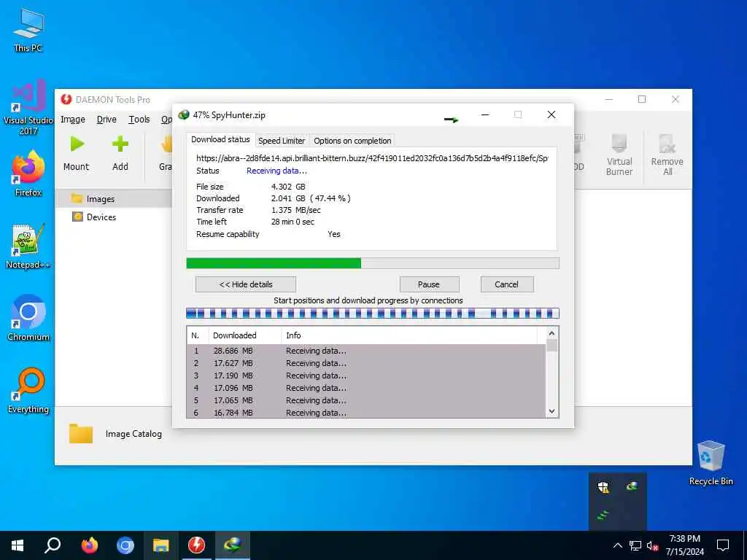The image size is (747, 560).
Task: Click the green download progress bar
Action: (x=373, y=263)
